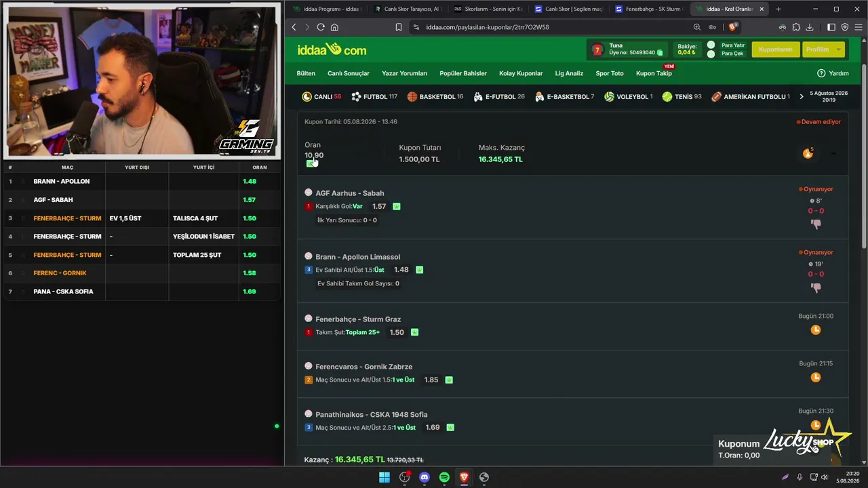Open the Kolay Kuponlar menu
The width and height of the screenshot is (868, 488).
pyautogui.click(x=521, y=73)
